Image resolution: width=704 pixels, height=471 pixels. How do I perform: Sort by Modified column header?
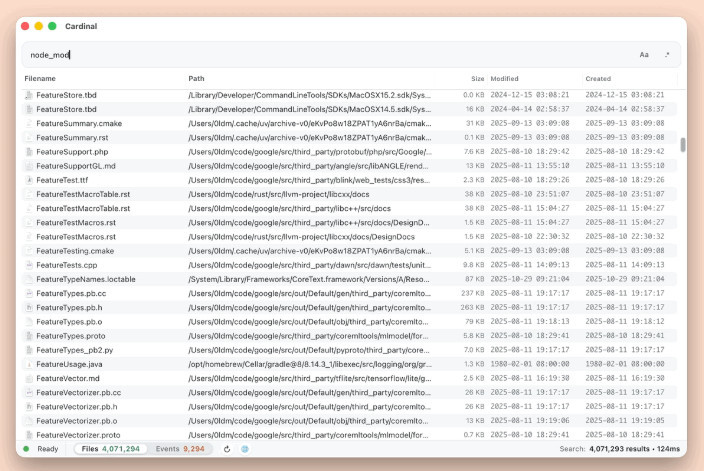(504, 79)
